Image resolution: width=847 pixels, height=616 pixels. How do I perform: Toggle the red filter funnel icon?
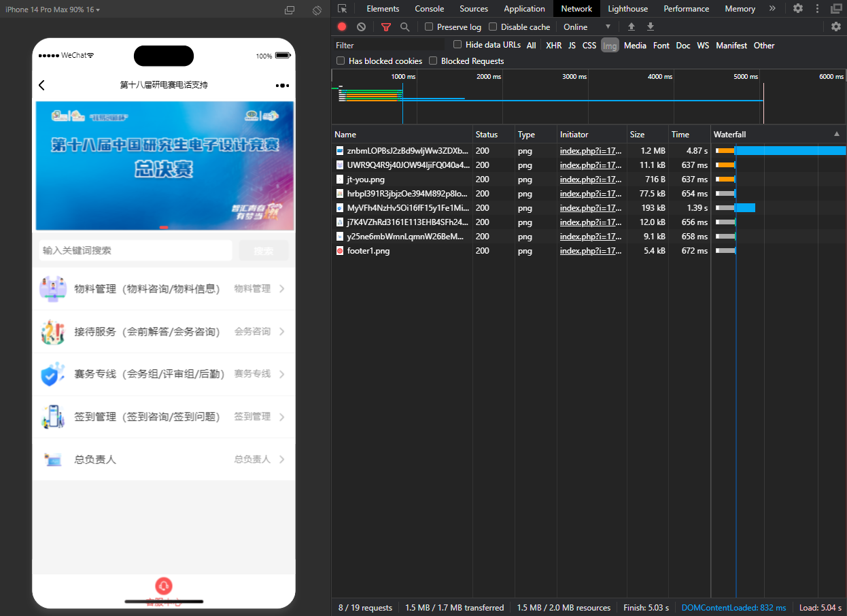pyautogui.click(x=386, y=27)
